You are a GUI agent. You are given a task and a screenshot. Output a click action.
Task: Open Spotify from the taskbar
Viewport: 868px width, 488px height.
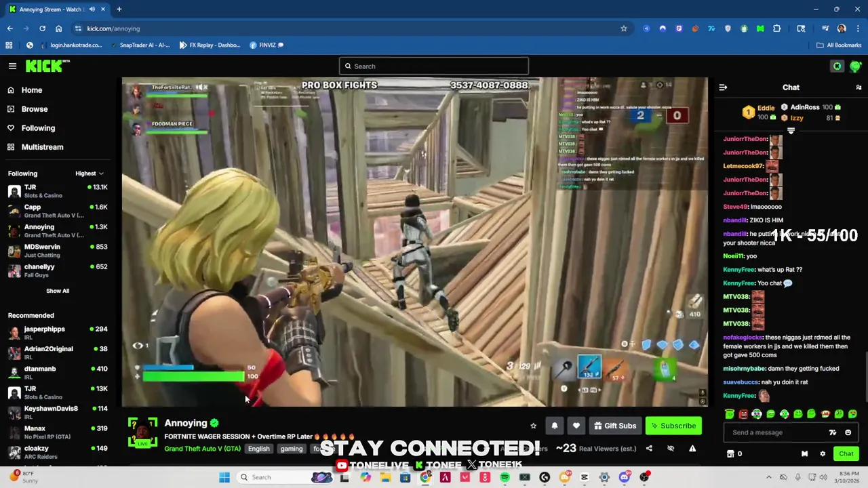[505, 477]
